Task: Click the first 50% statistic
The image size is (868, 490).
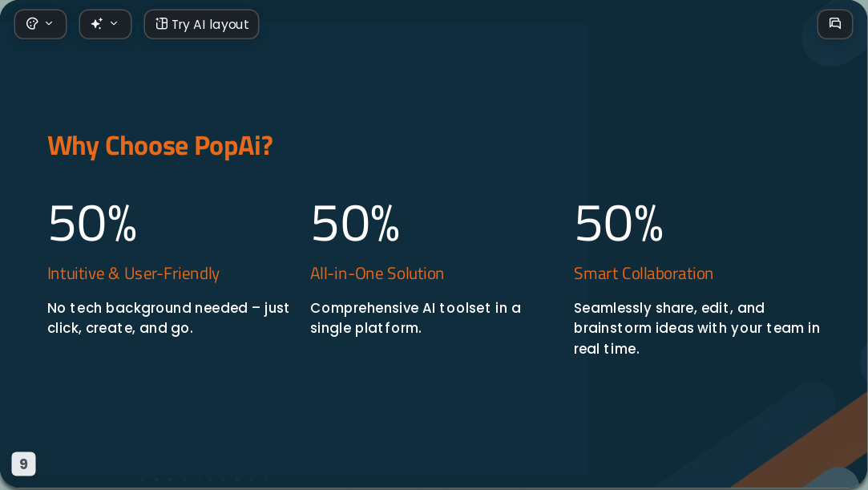Action: point(92,223)
